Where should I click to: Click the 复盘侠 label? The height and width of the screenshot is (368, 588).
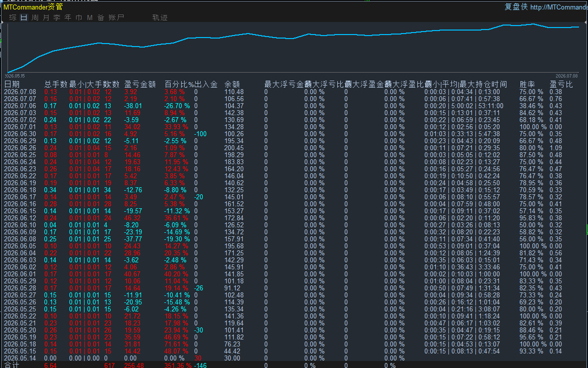coord(516,7)
